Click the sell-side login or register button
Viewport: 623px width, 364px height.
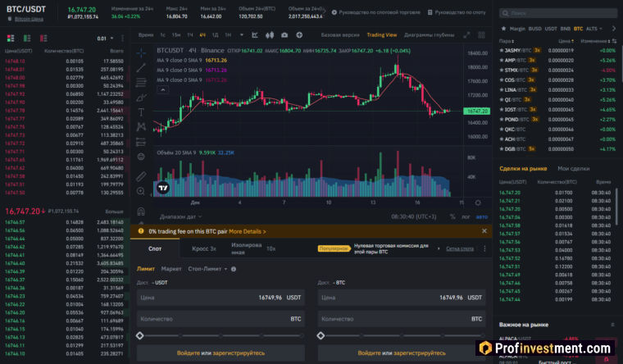402,353
